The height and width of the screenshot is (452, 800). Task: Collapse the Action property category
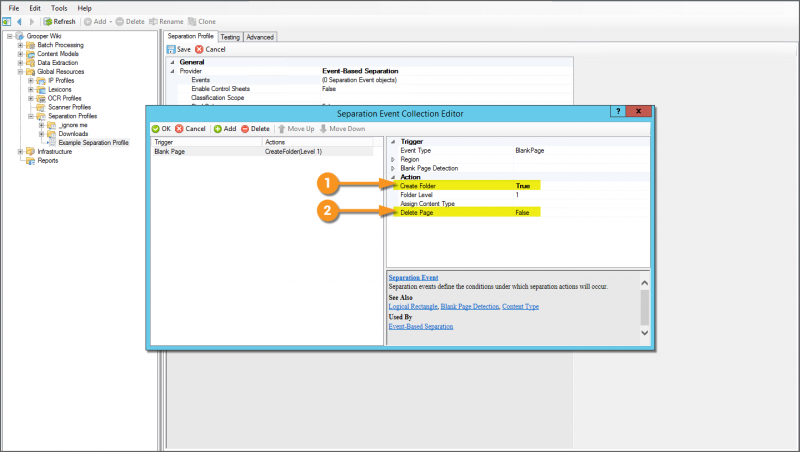393,177
